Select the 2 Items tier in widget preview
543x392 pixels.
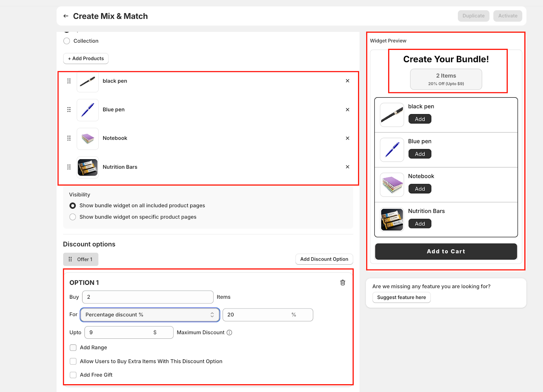tap(446, 79)
